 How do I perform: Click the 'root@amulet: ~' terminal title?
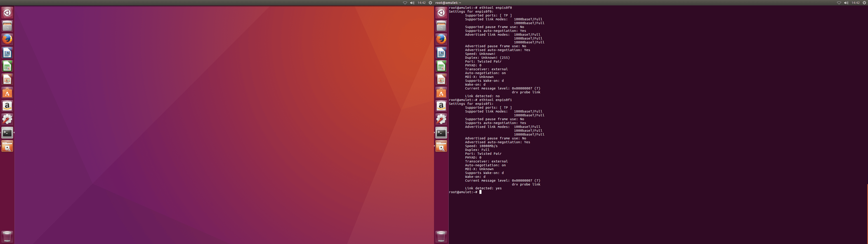tap(448, 3)
